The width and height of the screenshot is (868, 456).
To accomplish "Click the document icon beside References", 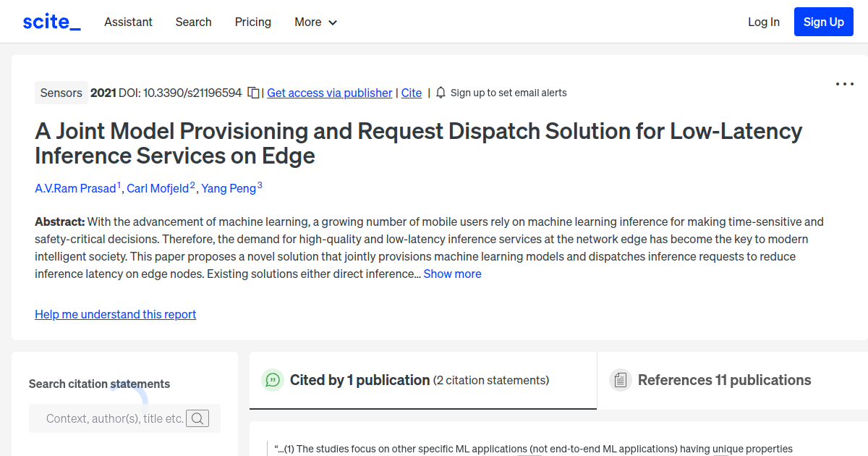I will (621, 379).
